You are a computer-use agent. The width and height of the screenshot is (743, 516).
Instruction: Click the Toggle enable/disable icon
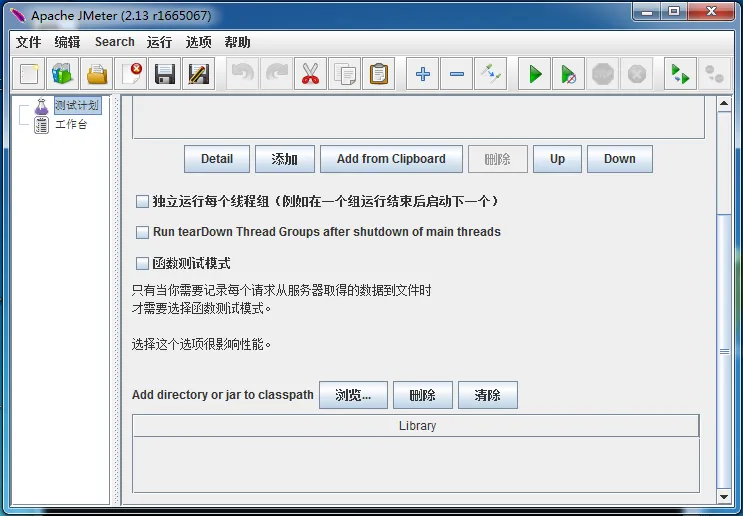(491, 74)
